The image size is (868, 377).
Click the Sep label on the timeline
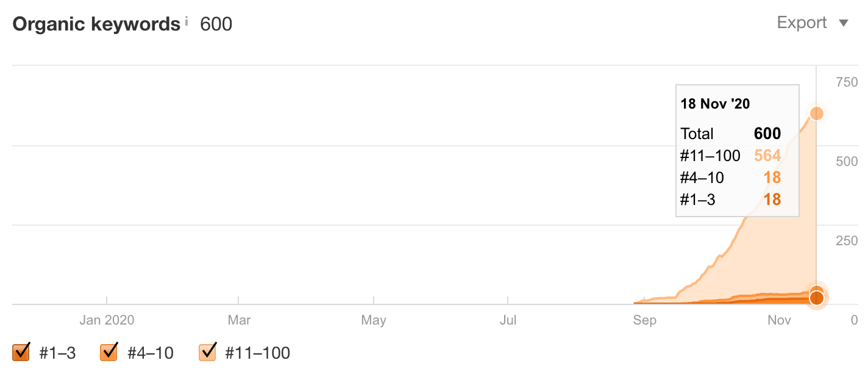click(x=644, y=320)
